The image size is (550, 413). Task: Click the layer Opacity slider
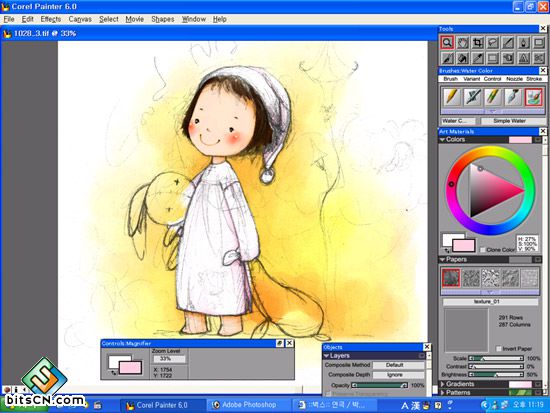tap(380, 385)
